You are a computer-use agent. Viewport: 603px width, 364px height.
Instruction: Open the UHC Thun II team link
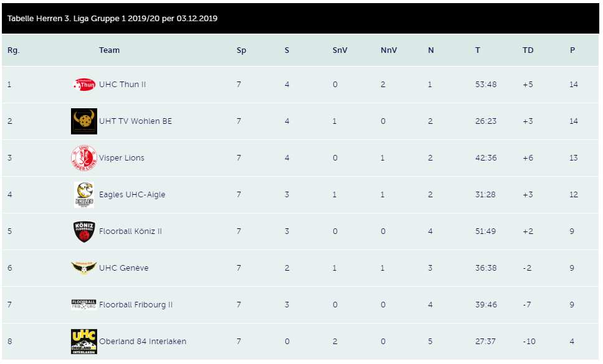(x=122, y=85)
